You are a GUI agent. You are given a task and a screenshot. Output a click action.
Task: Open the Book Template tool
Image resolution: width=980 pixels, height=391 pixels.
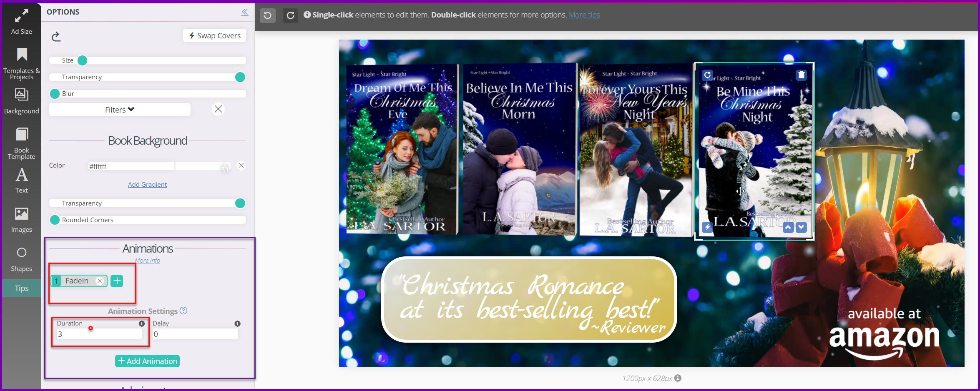click(x=21, y=143)
